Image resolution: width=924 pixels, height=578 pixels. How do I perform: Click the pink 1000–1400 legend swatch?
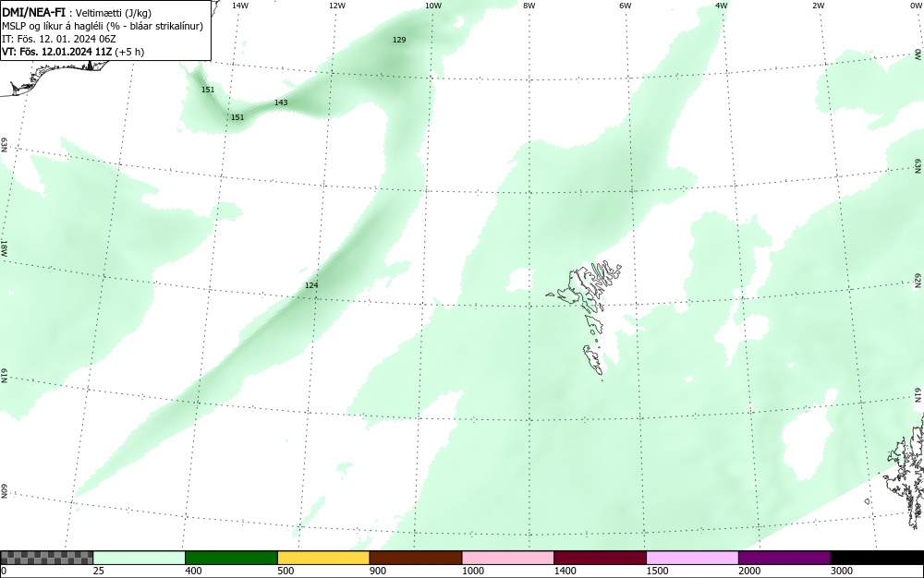508,558
